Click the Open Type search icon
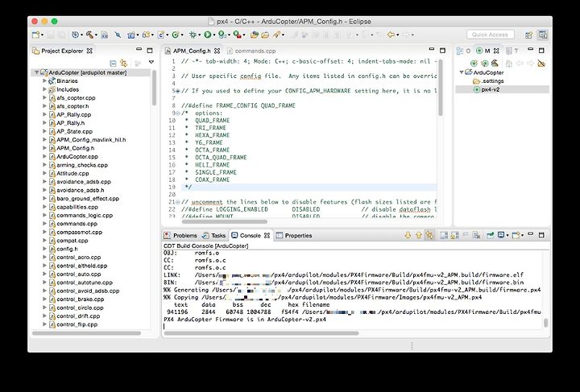 click(254, 35)
